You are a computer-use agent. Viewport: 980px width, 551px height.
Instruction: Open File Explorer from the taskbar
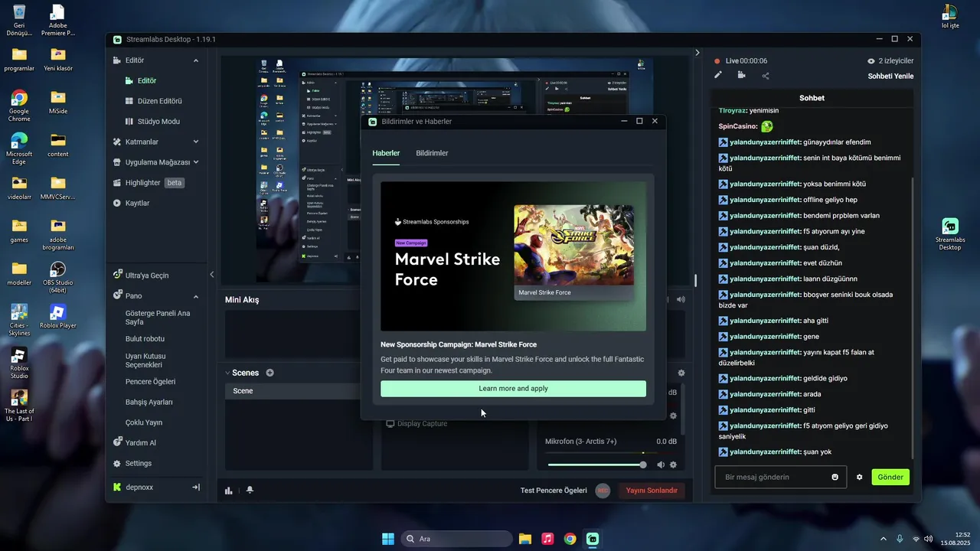(525, 539)
